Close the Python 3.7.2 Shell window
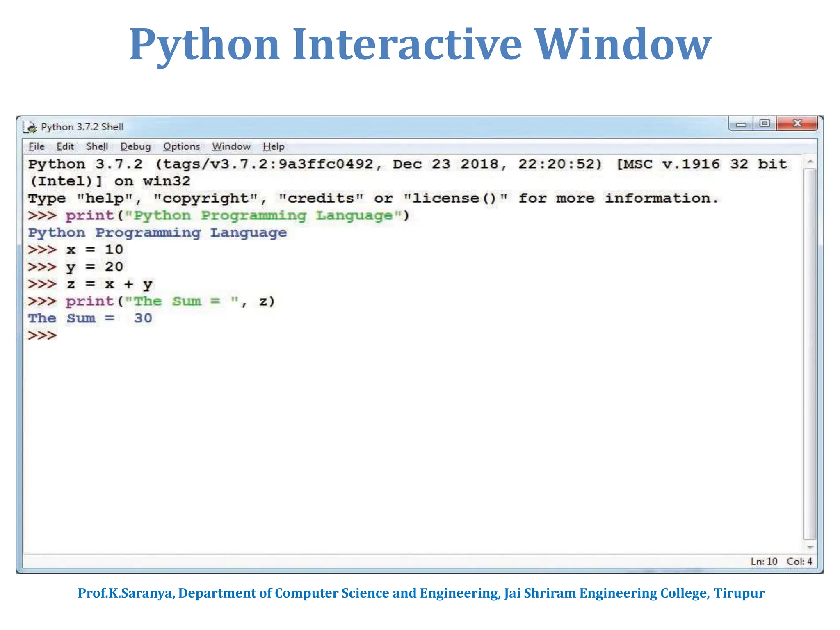The width and height of the screenshot is (840, 630). (x=797, y=123)
